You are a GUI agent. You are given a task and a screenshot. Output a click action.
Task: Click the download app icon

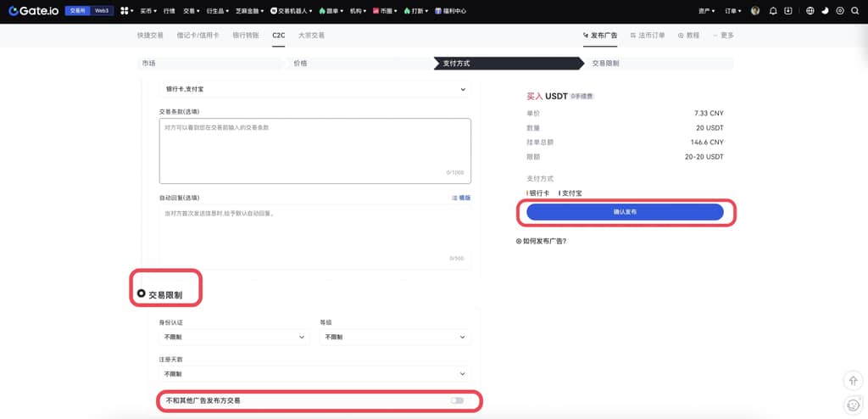tap(788, 11)
